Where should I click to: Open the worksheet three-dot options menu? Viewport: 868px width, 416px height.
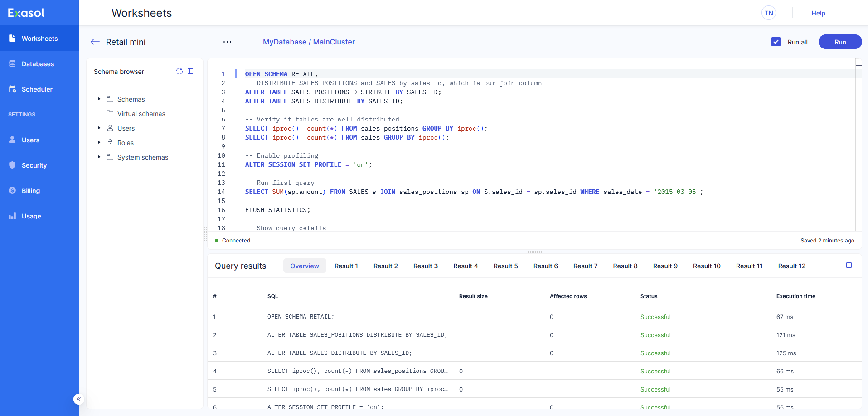[227, 42]
